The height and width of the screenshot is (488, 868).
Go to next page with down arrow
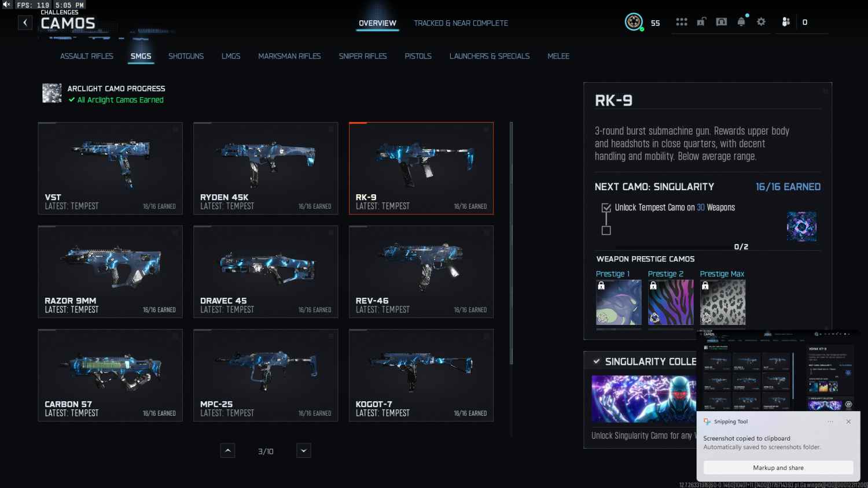pyautogui.click(x=304, y=450)
